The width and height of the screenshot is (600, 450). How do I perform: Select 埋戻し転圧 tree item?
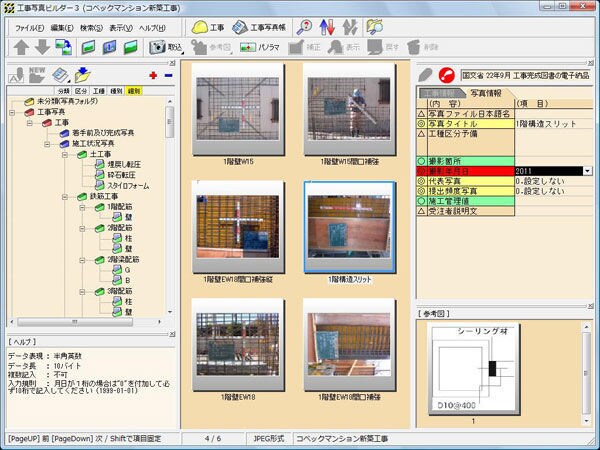coord(124,165)
